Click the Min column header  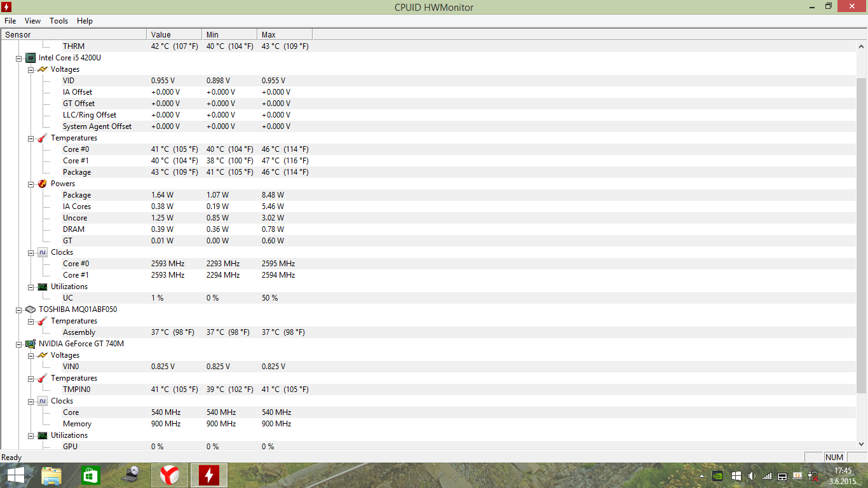(229, 34)
